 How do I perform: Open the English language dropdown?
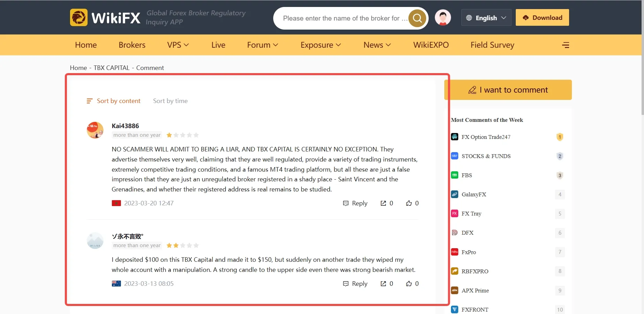pos(486,18)
